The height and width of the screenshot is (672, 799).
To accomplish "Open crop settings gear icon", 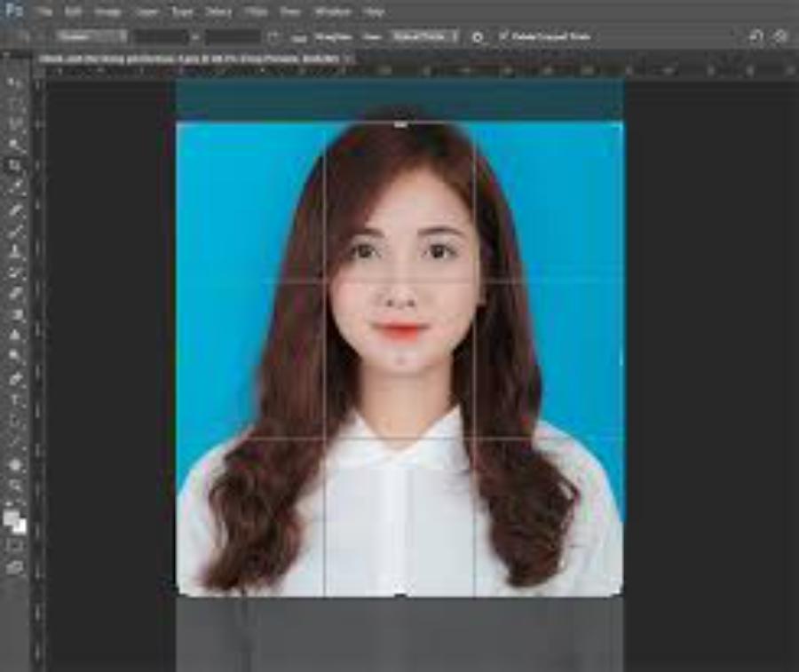I will click(477, 37).
